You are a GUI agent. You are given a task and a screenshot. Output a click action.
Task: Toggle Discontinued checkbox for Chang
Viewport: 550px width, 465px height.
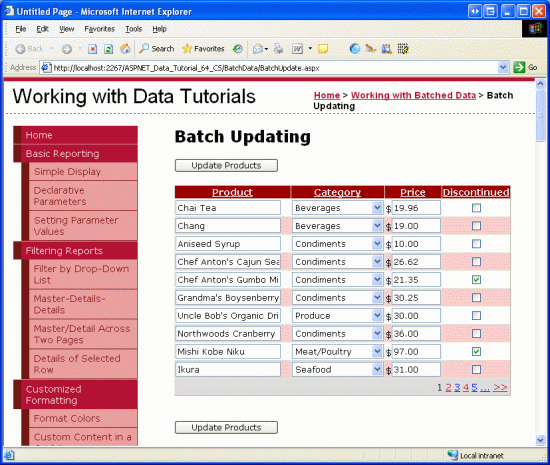pos(476,226)
